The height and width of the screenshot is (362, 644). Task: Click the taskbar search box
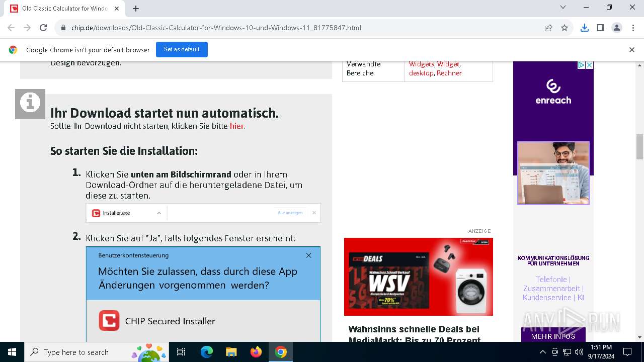[97, 352]
